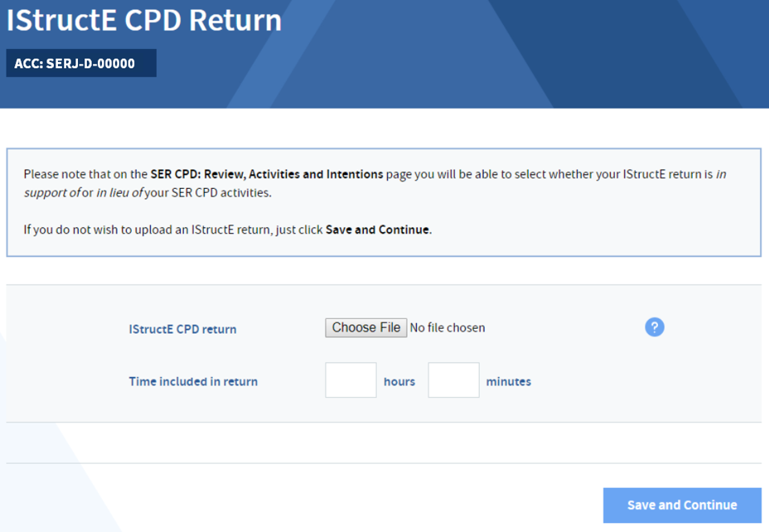Focus the minutes input box
769x532 pixels.
pyautogui.click(x=453, y=380)
